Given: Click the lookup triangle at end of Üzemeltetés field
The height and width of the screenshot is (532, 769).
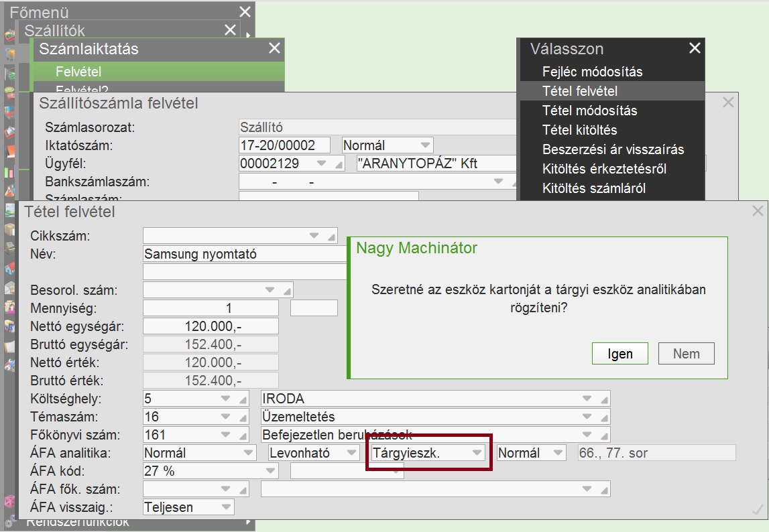Looking at the screenshot, I should click(604, 417).
